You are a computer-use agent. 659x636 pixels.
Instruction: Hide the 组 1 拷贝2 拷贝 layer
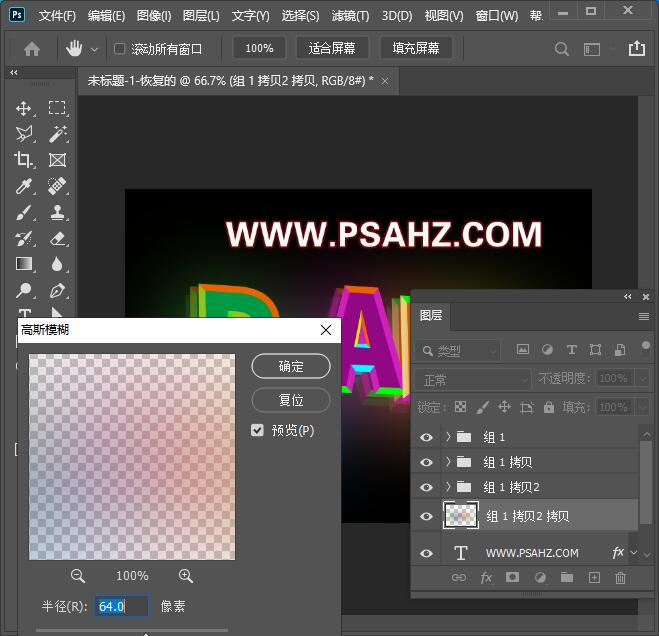tap(426, 516)
